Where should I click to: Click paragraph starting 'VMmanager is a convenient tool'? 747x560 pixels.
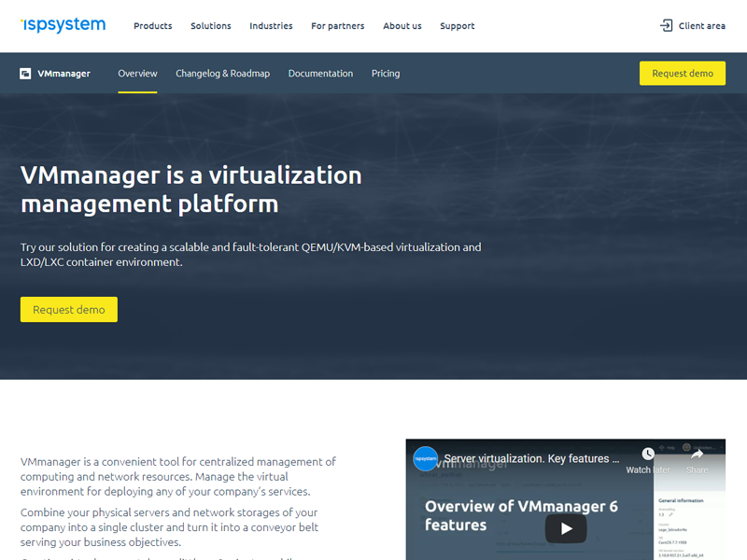178,476
